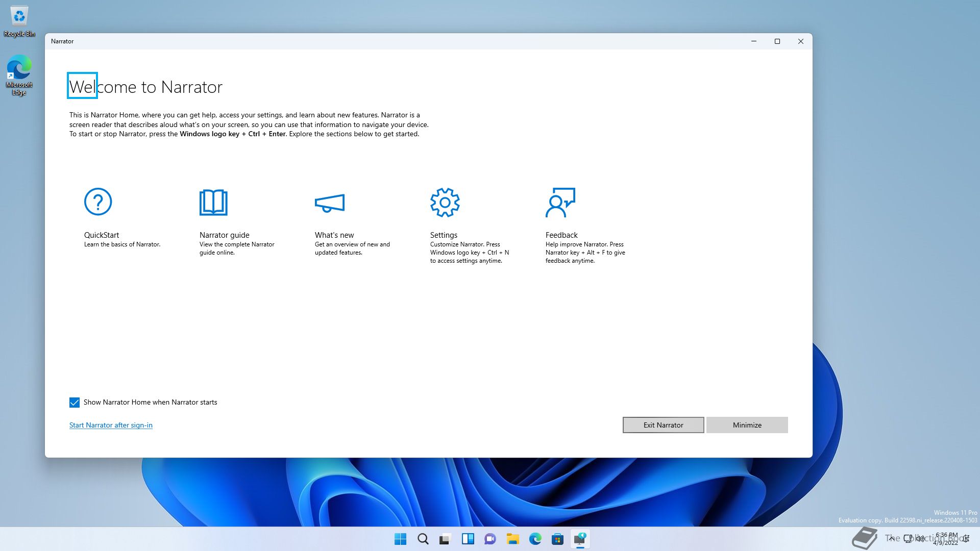Click the What's new megaphone icon
The height and width of the screenshot is (551, 980).
pos(330,203)
